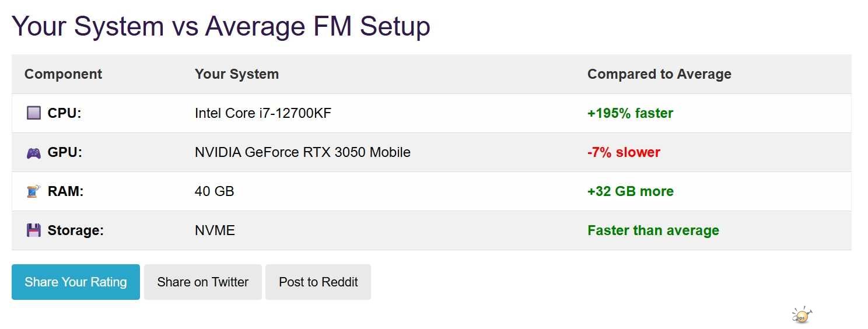The width and height of the screenshot is (868, 329).
Task: Share the result on Twitter
Action: [202, 282]
